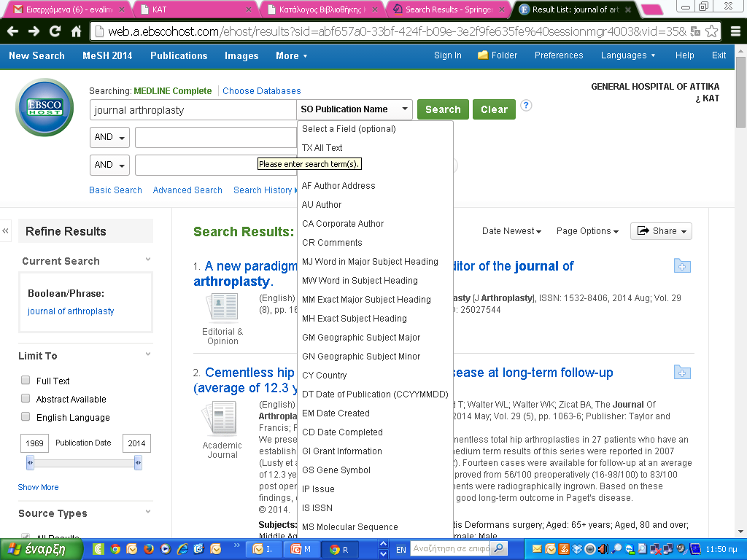
Task: Open the SO Publication Name field dropdown
Action: point(355,109)
